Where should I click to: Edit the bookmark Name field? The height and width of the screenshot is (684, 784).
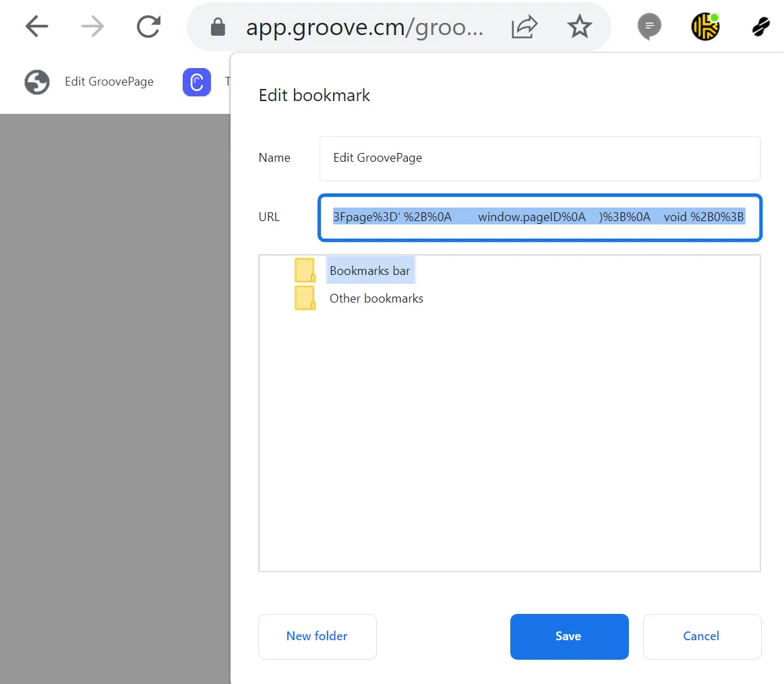[540, 158]
